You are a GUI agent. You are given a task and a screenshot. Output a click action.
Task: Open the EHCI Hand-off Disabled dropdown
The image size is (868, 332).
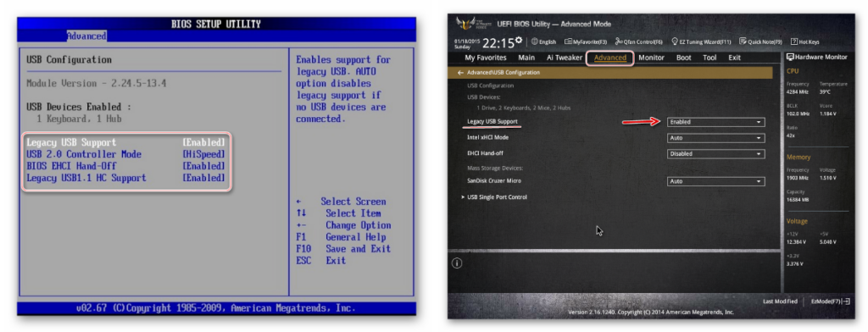715,154
